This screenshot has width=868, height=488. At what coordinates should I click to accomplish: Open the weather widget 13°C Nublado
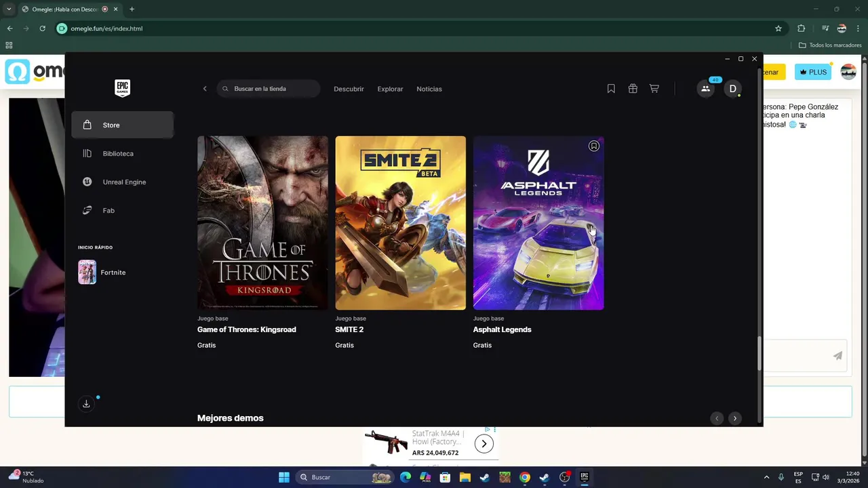[x=27, y=477]
